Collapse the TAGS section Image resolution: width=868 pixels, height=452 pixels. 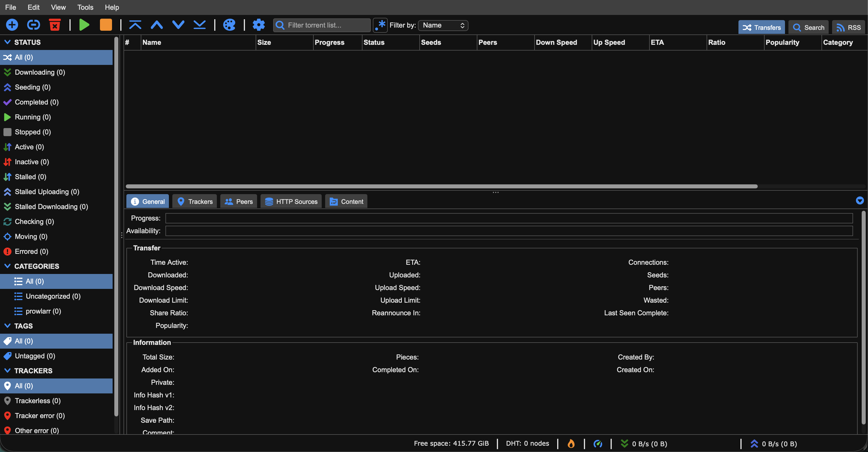click(x=7, y=326)
